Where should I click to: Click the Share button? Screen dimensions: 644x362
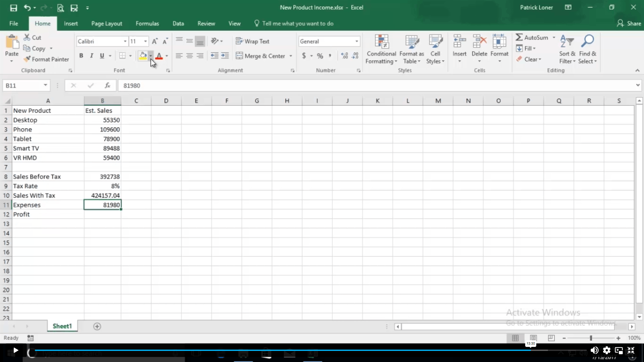(x=629, y=23)
